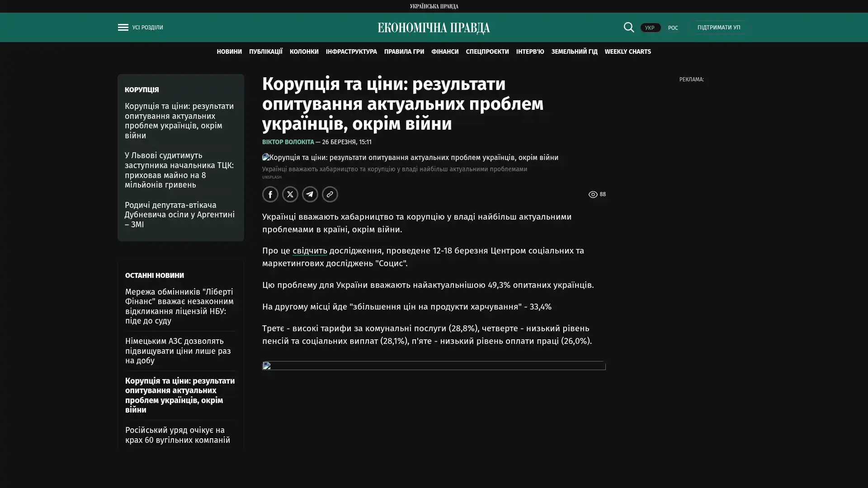Open author Віктор Волокіта page
The height and width of the screenshot is (488, 868).
tap(288, 142)
